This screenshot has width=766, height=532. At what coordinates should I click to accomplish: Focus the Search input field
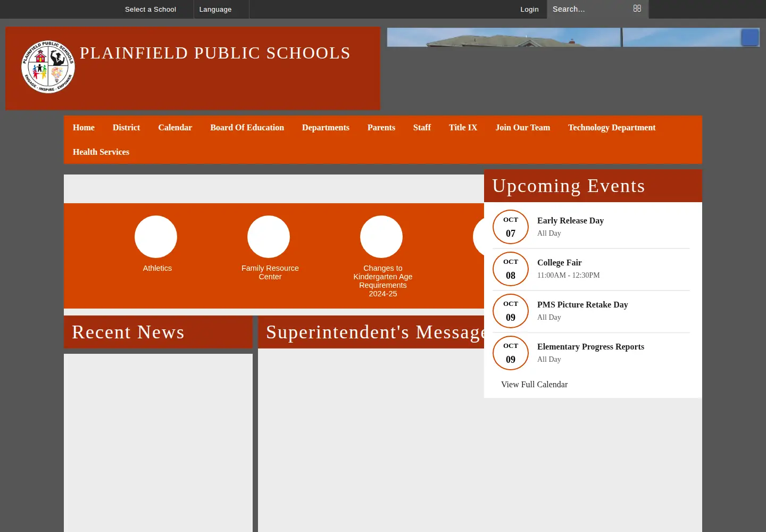(x=590, y=9)
